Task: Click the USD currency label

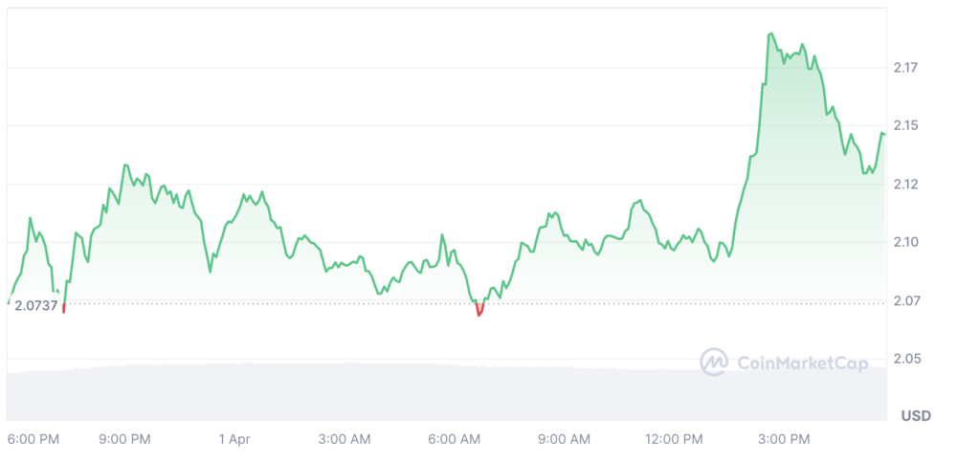Action: pyautogui.click(x=915, y=416)
